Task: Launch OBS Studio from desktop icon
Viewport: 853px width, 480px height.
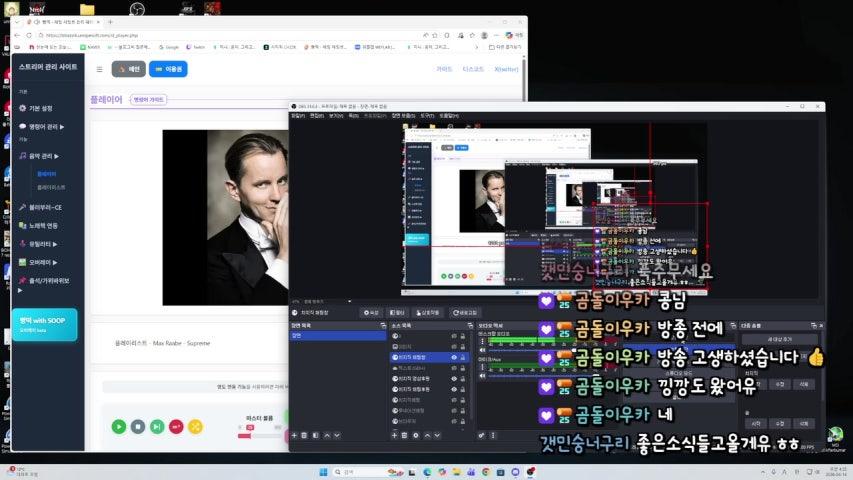Action: point(137,8)
